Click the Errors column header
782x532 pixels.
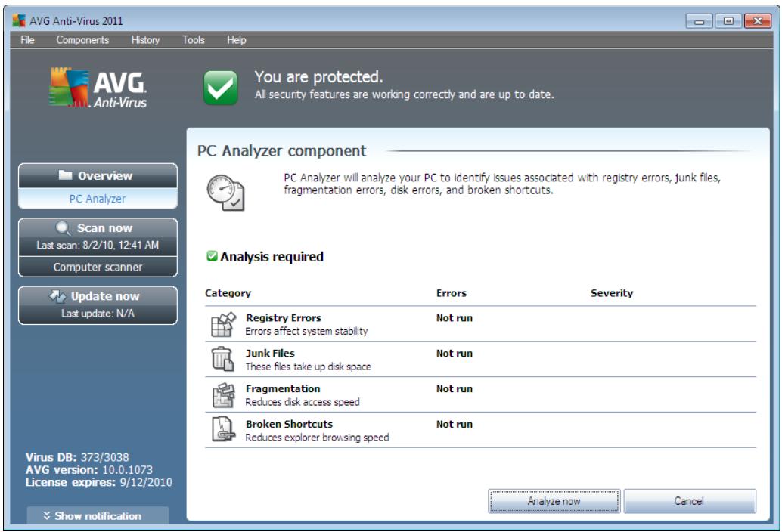coord(452,293)
